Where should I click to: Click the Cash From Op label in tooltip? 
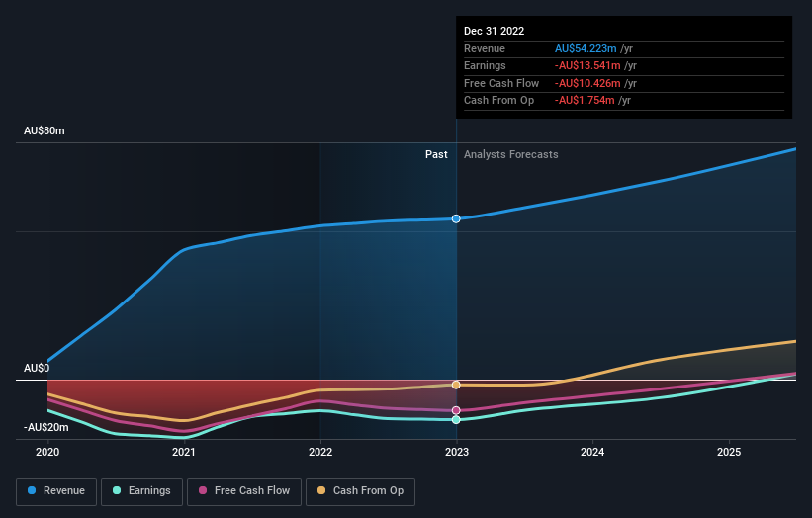pyautogui.click(x=498, y=101)
